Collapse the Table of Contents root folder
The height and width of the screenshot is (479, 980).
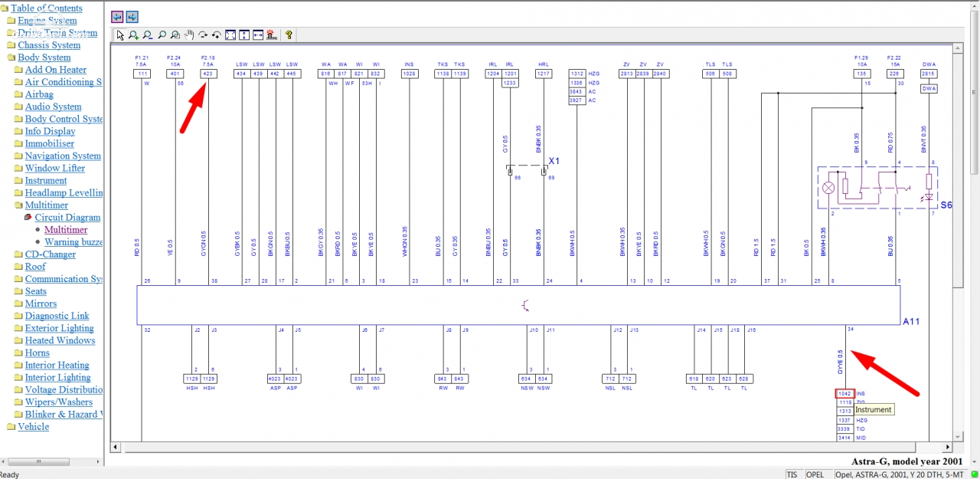(x=5, y=8)
